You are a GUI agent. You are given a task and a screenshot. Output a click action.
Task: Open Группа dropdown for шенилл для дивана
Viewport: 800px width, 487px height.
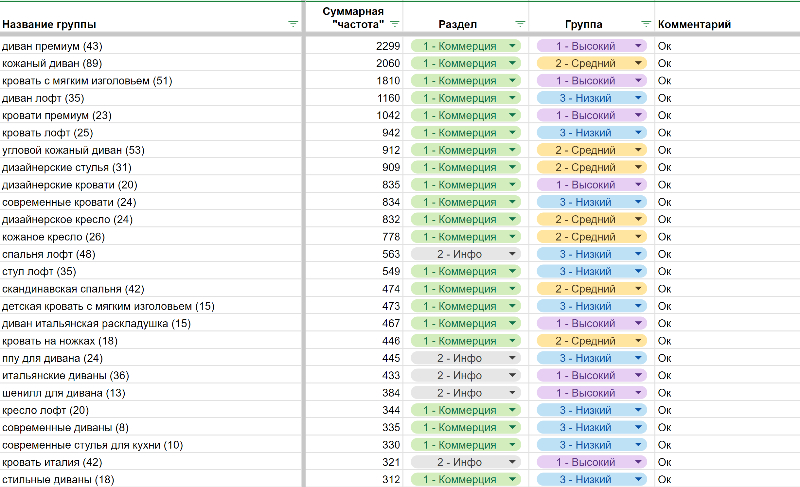(638, 393)
